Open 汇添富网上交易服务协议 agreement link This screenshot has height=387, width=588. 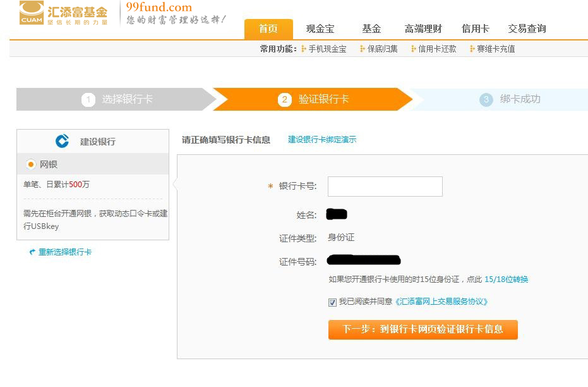[x=441, y=302]
